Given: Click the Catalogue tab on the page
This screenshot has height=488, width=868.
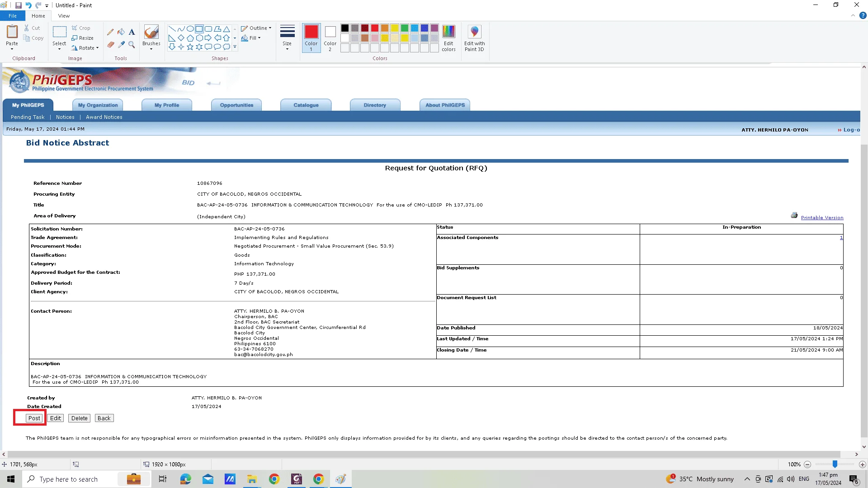Looking at the screenshot, I should click(306, 105).
